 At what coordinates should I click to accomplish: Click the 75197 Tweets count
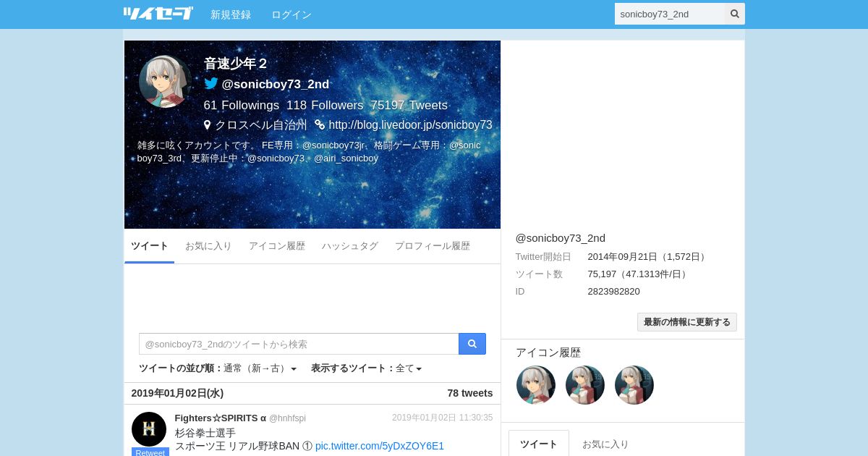pos(409,106)
